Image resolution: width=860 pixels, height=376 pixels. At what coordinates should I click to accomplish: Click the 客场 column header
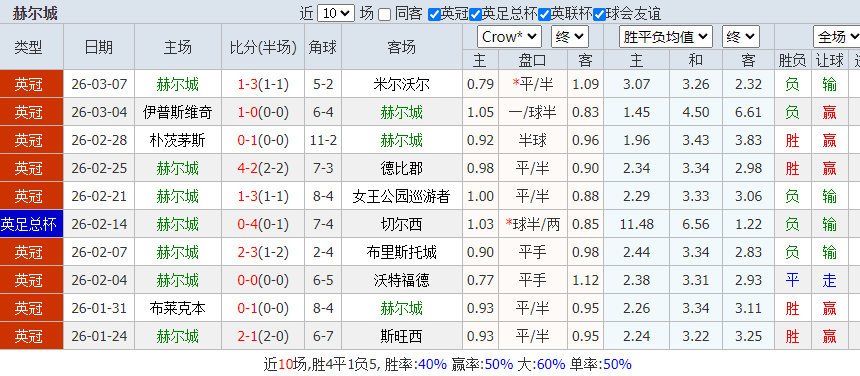coord(401,47)
